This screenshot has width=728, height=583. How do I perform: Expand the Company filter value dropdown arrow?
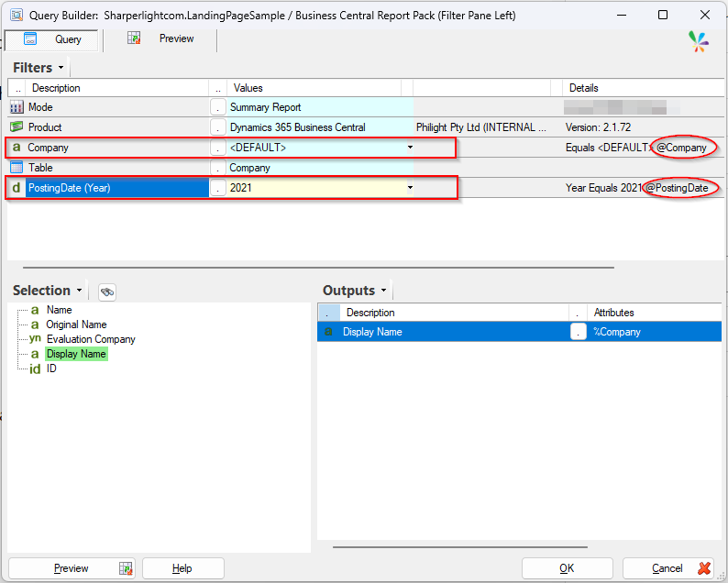pyautogui.click(x=410, y=148)
